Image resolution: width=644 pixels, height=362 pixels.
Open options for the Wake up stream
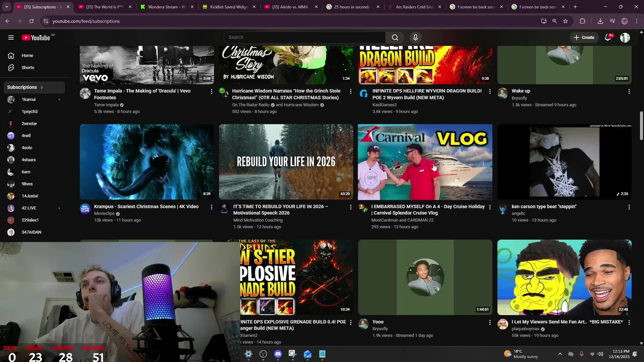point(629,92)
